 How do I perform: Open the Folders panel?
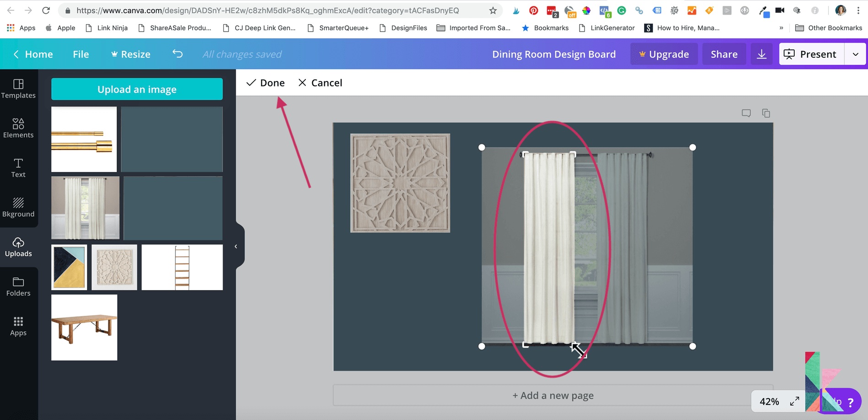pos(18,286)
